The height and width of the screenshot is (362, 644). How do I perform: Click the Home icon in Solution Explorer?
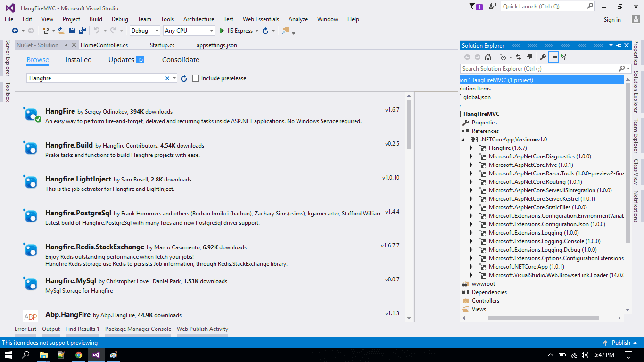pos(488,57)
